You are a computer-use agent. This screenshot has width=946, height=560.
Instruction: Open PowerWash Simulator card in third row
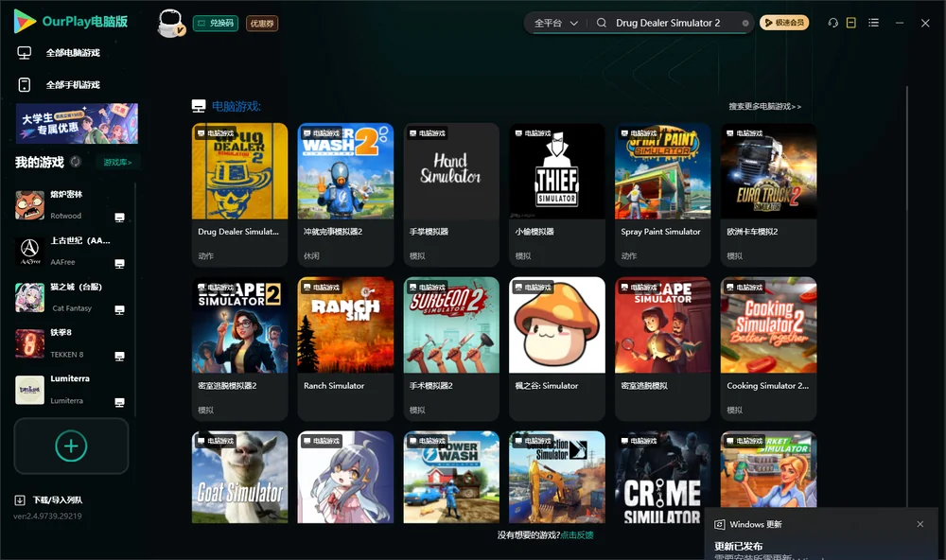pos(450,477)
